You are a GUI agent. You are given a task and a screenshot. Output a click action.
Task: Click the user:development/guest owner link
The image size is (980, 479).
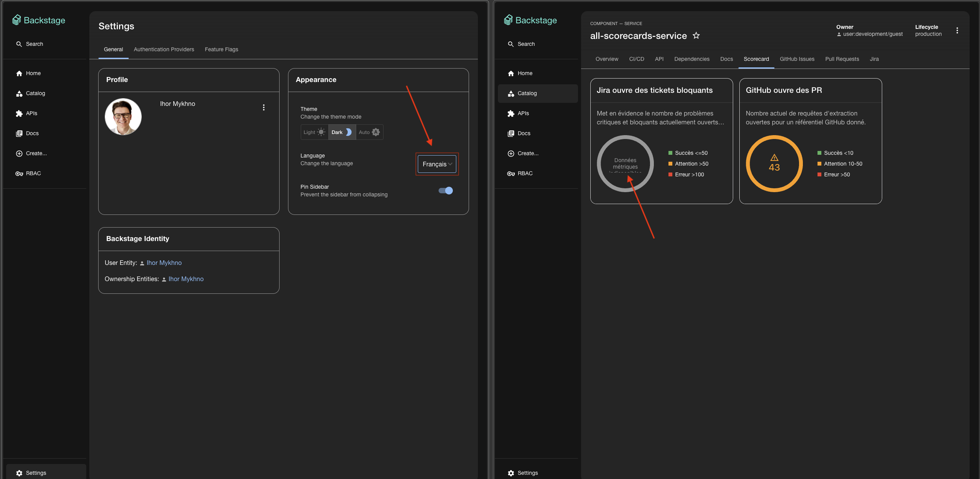tap(873, 34)
